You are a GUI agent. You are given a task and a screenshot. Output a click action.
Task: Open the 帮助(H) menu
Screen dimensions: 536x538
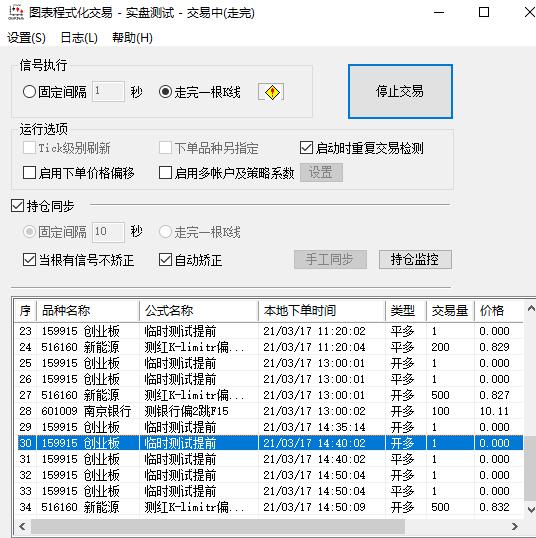tap(132, 38)
